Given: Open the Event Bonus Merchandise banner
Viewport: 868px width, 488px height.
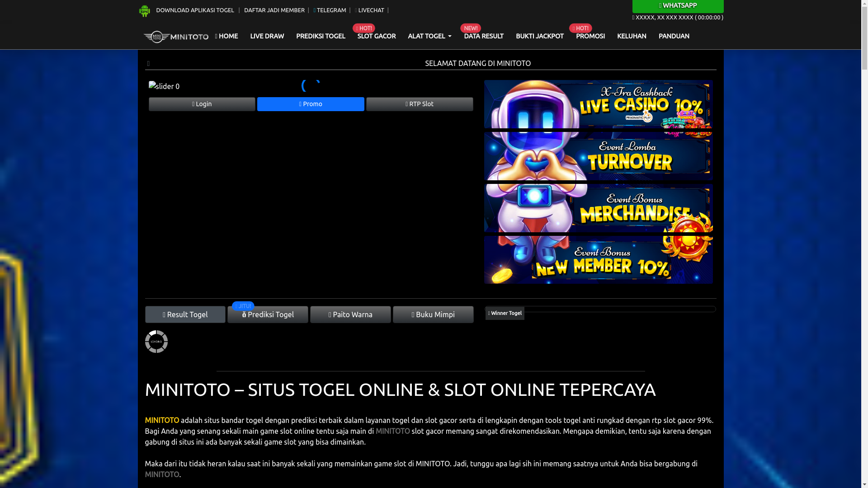Looking at the screenshot, I should point(599,208).
